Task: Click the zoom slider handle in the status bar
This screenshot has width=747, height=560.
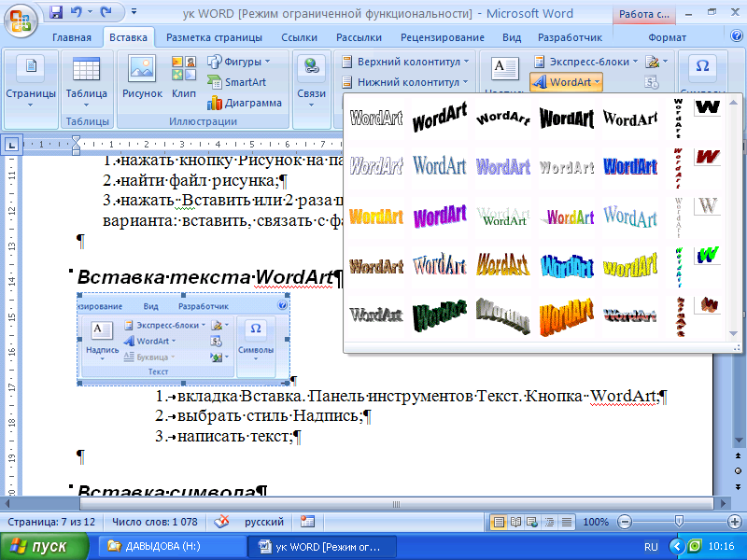Action: pyautogui.click(x=679, y=522)
